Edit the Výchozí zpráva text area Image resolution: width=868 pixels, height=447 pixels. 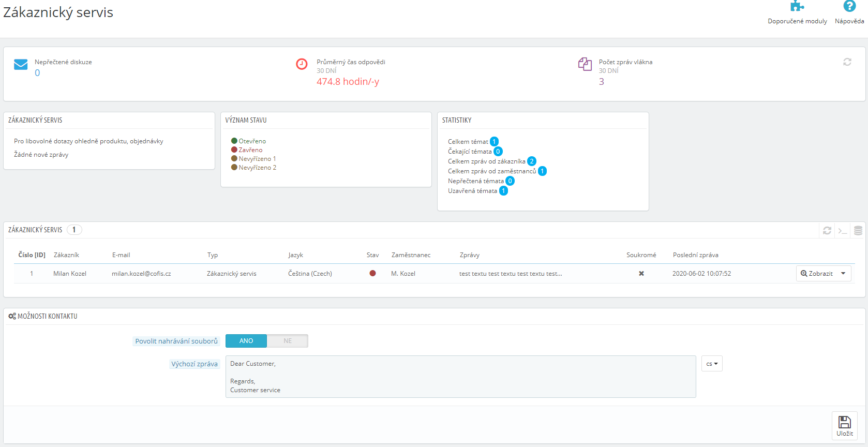461,377
